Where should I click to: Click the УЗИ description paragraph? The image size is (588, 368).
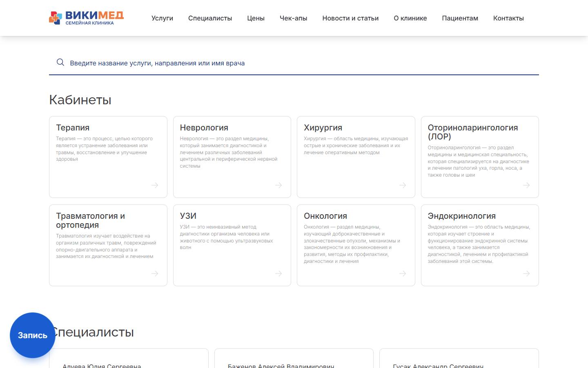pyautogui.click(x=227, y=237)
